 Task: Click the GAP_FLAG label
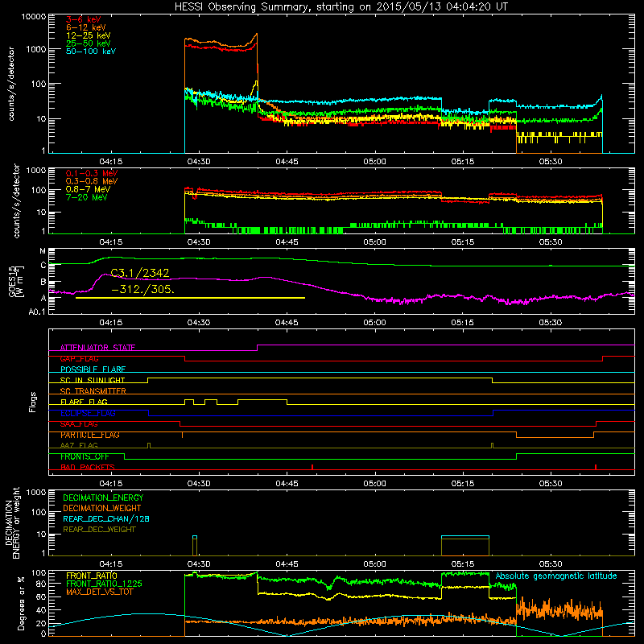coord(79,358)
